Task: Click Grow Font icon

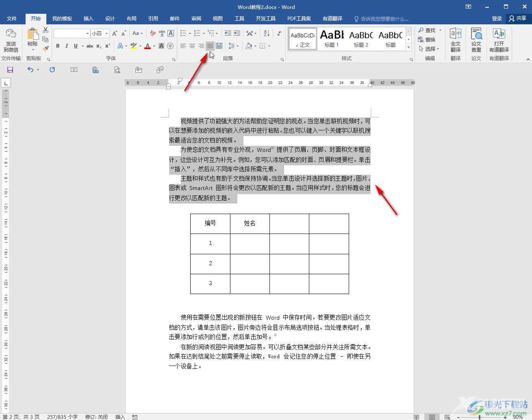Action: pos(115,33)
